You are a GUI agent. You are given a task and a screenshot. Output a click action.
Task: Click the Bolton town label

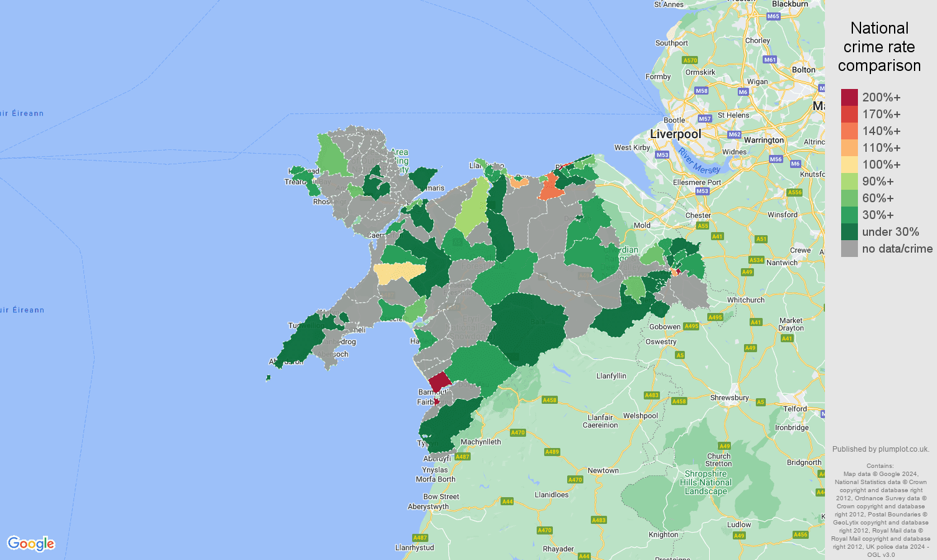point(804,70)
